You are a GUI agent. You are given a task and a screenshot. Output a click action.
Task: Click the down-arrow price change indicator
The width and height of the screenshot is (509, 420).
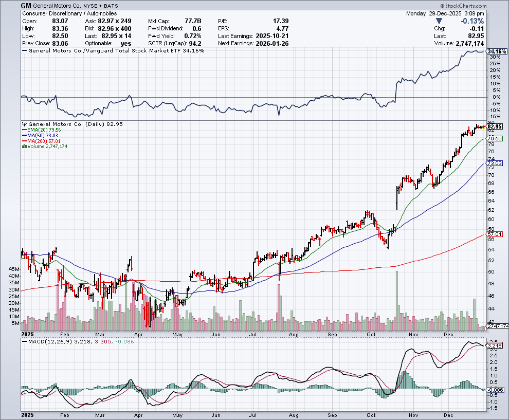439,21
